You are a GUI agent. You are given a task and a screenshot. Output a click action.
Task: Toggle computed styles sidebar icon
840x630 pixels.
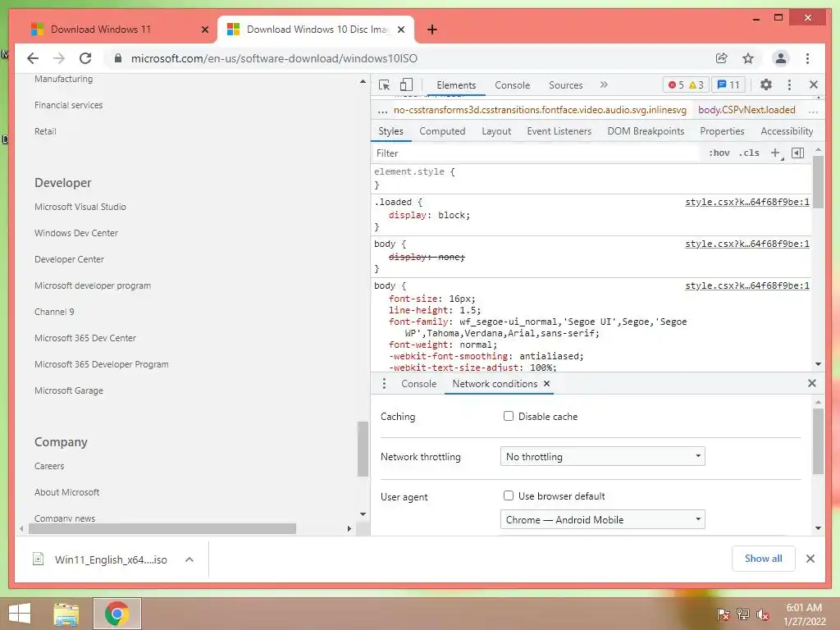coord(797,153)
